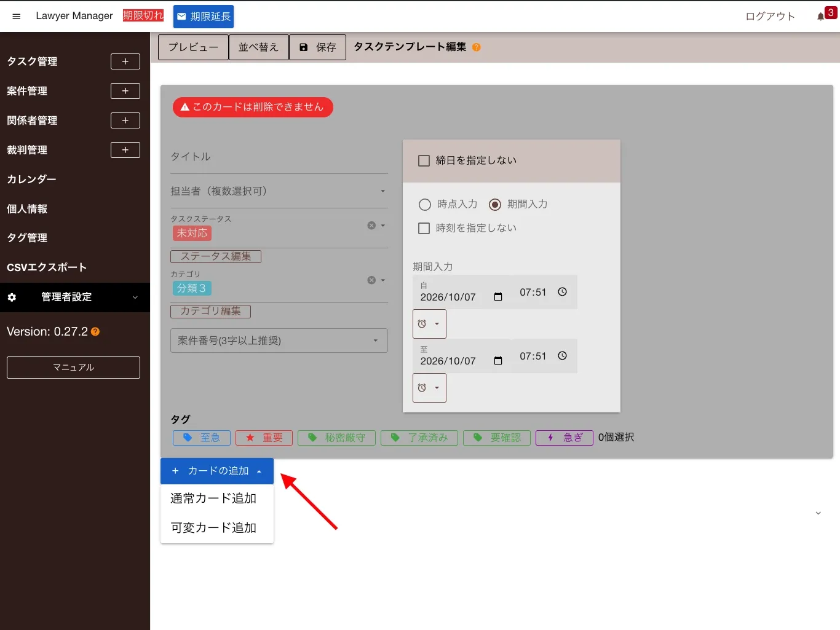Image resolution: width=840 pixels, height=630 pixels.
Task: Toggle the 急ぎ tag
Action: (565, 438)
